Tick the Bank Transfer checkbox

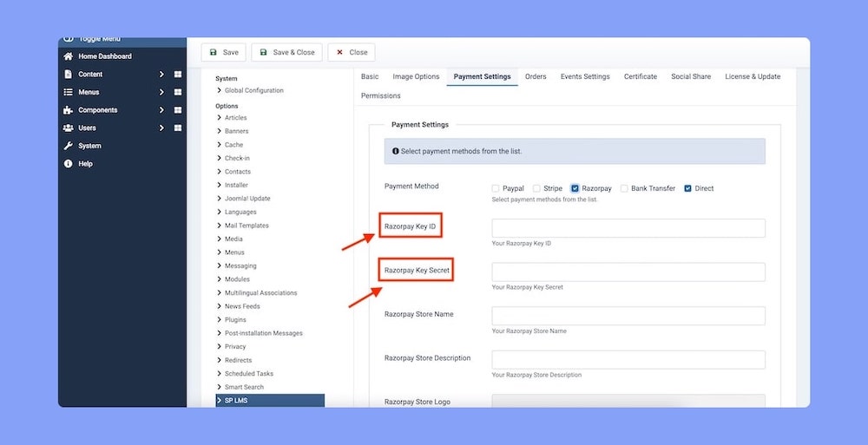pos(624,188)
